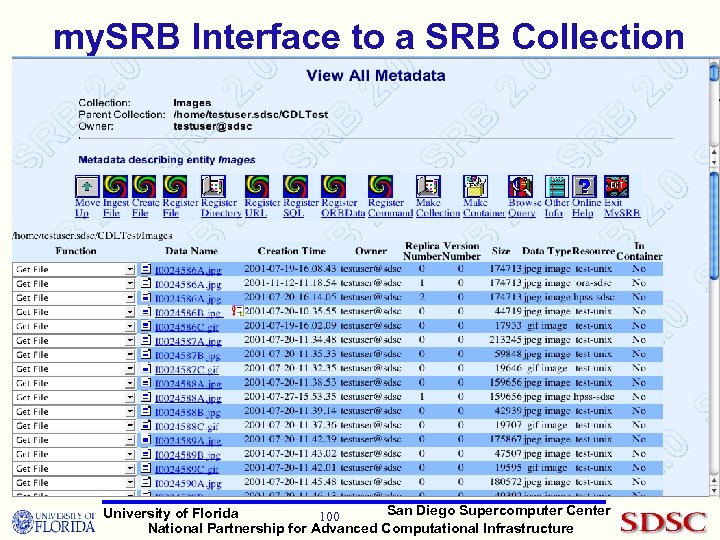This screenshot has height=540, width=720.
Task: Click the Register Directory icon
Action: click(214, 186)
